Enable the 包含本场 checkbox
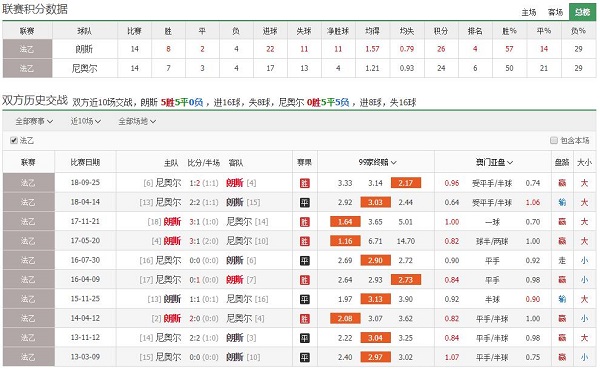Image resolution: width=600 pixels, height=369 pixels. click(554, 140)
